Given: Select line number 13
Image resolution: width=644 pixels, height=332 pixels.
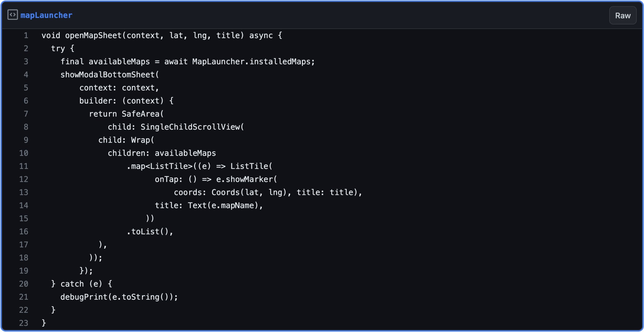Looking at the screenshot, I should click(x=24, y=192).
